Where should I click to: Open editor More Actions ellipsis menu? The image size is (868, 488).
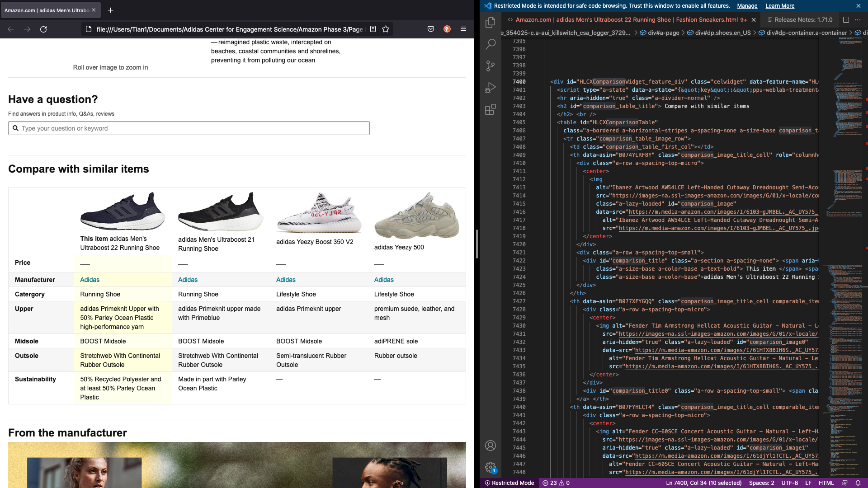(858, 19)
